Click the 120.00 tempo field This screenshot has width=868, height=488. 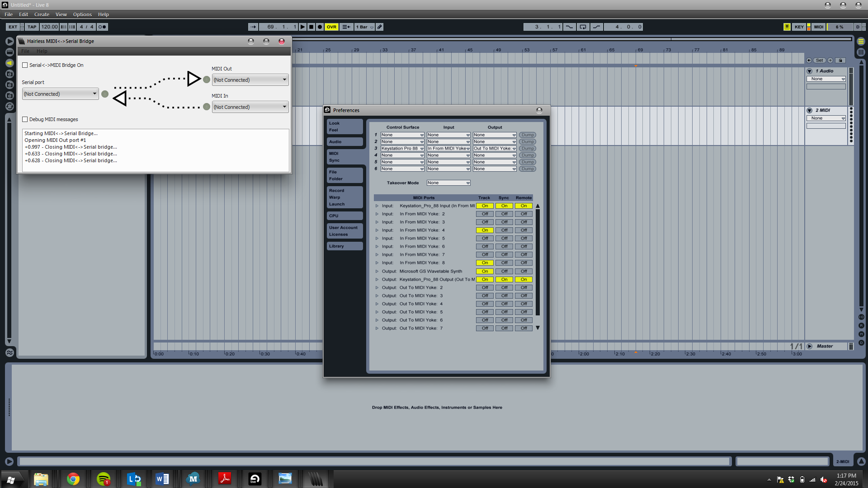pyautogui.click(x=49, y=27)
